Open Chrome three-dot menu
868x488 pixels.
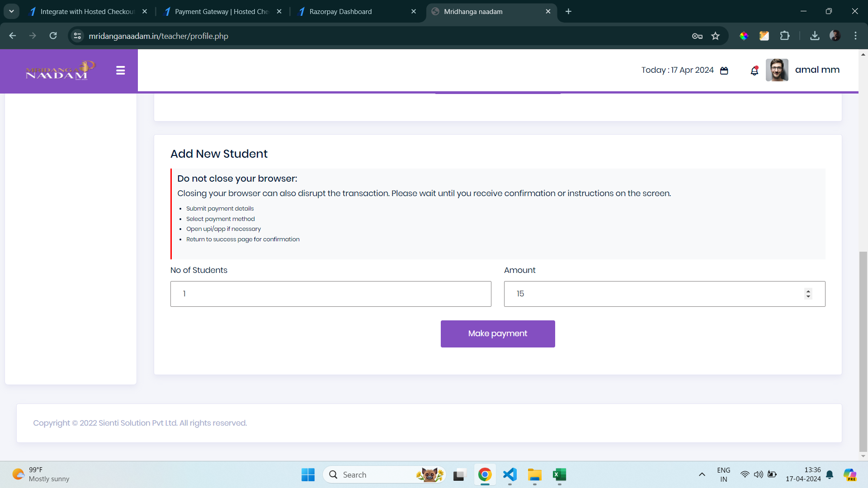pyautogui.click(x=855, y=36)
